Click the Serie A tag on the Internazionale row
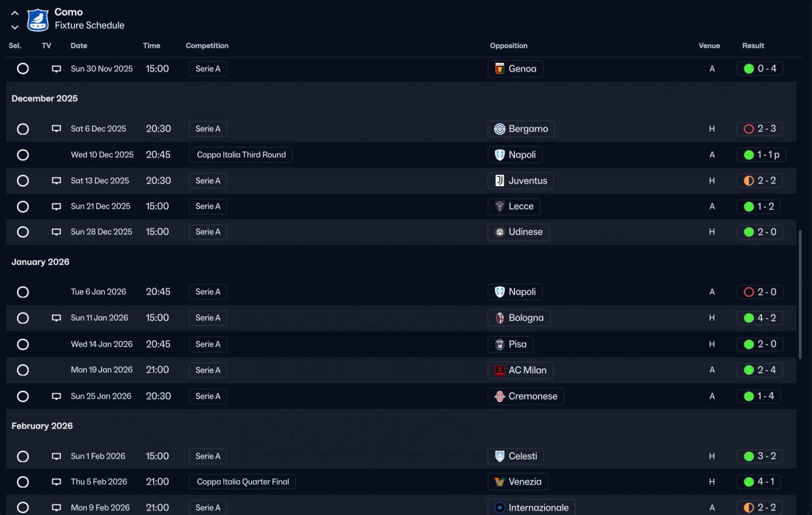The width and height of the screenshot is (812, 515). point(208,507)
